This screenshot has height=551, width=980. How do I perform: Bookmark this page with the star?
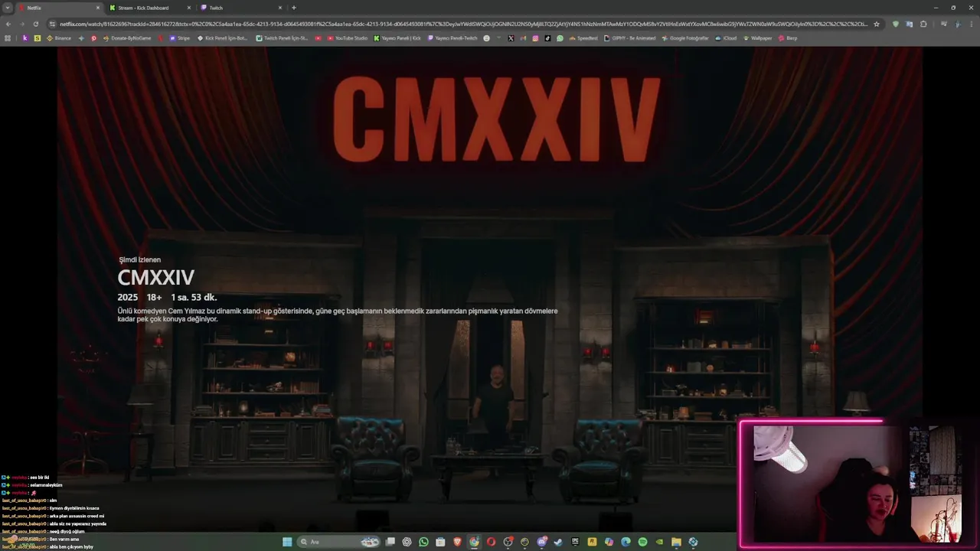[x=877, y=24]
